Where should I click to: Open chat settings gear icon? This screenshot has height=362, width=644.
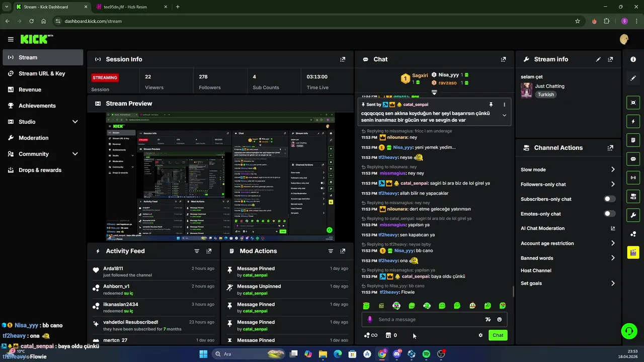(480, 335)
